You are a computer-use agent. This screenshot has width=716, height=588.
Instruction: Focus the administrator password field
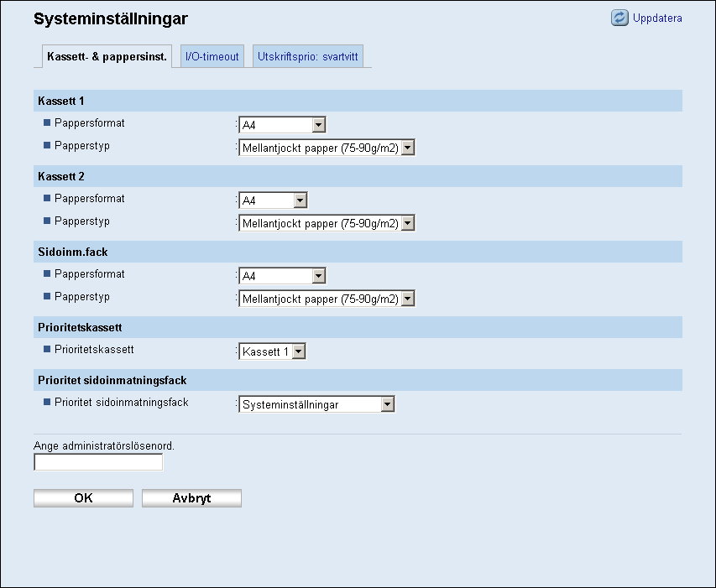pyautogui.click(x=98, y=462)
